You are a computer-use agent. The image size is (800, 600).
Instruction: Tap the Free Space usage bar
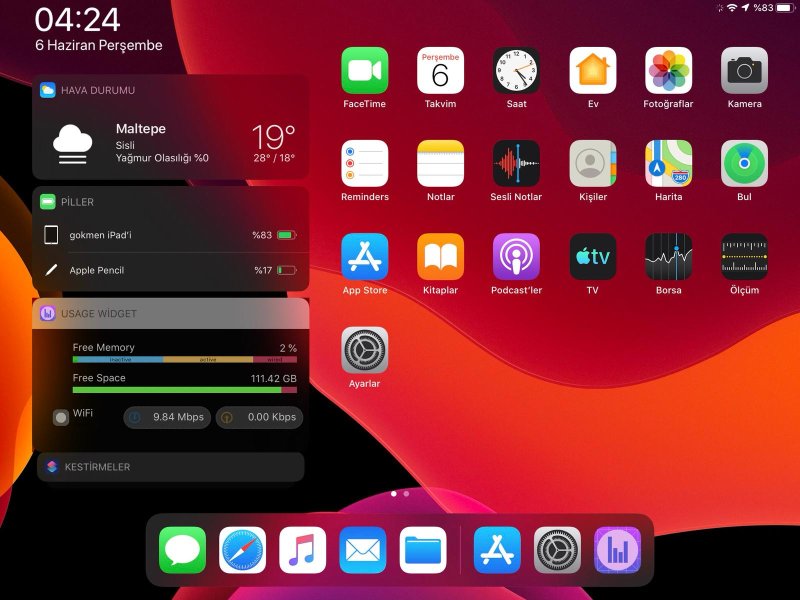184,390
